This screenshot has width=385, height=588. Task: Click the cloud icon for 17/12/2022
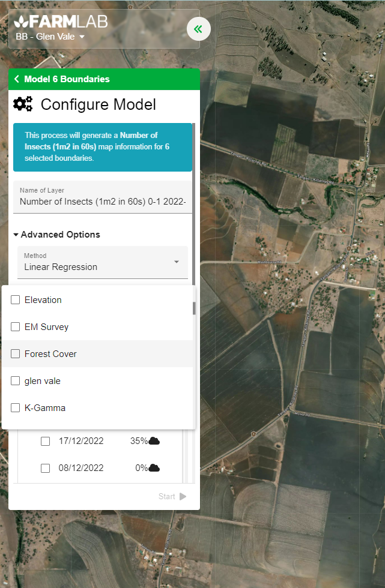click(x=154, y=441)
